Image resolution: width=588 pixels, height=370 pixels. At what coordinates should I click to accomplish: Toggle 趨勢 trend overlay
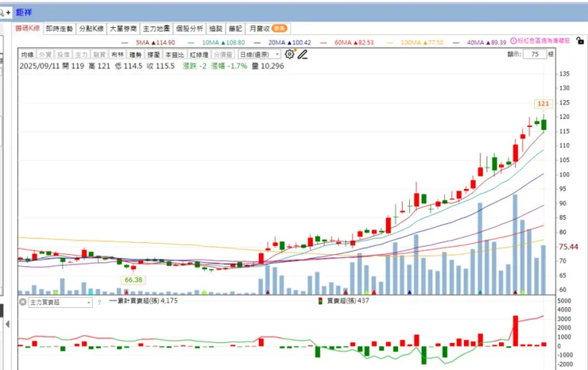[x=135, y=55]
